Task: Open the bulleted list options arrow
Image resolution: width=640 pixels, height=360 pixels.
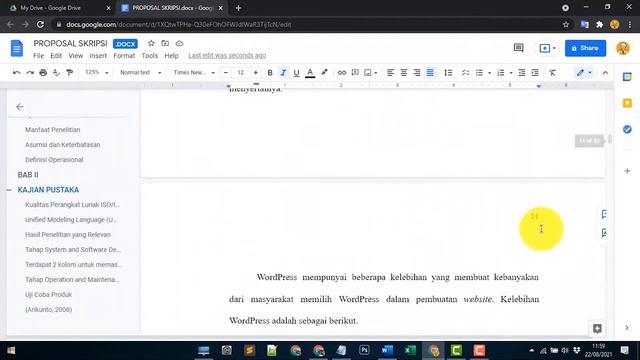Action: pyautogui.click(x=489, y=73)
